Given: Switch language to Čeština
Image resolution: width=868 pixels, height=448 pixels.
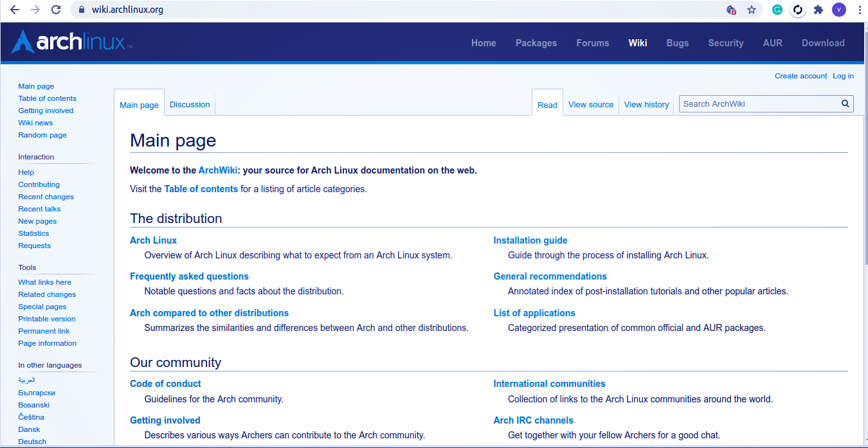Looking at the screenshot, I should click(31, 417).
